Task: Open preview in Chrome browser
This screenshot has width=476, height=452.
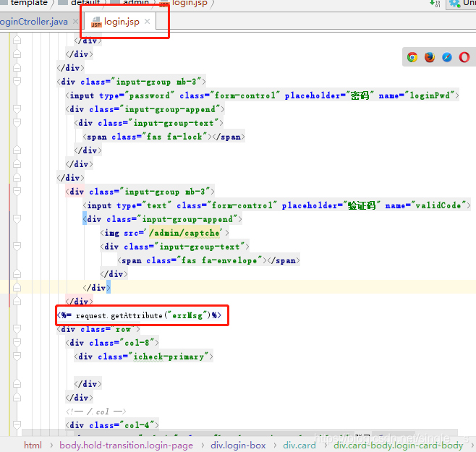Action: pos(412,57)
